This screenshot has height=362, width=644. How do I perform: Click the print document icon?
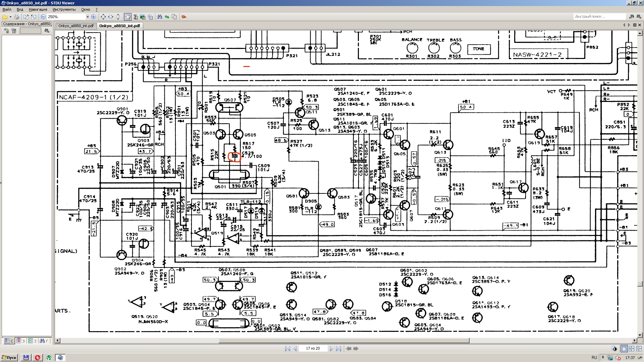click(17, 17)
